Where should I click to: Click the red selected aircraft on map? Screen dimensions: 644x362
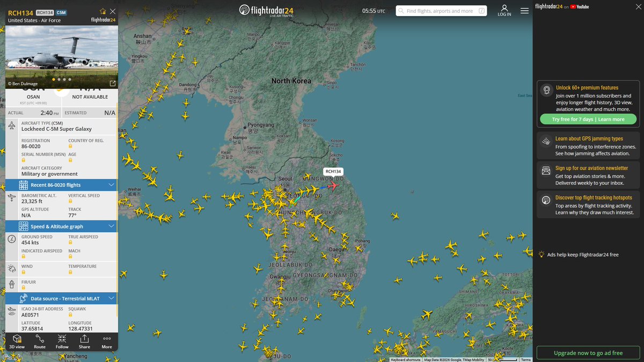pos(333,186)
